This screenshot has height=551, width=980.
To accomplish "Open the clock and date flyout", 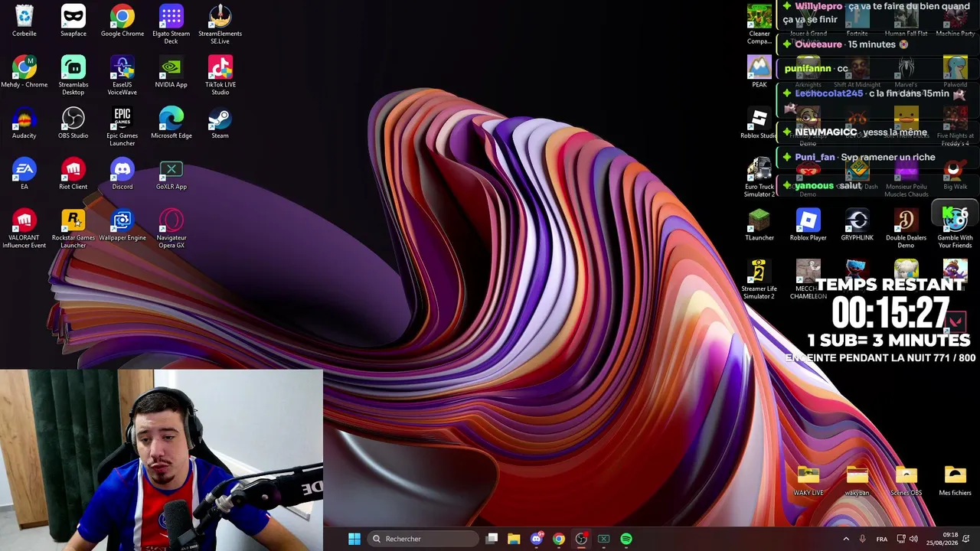I will tap(942, 539).
